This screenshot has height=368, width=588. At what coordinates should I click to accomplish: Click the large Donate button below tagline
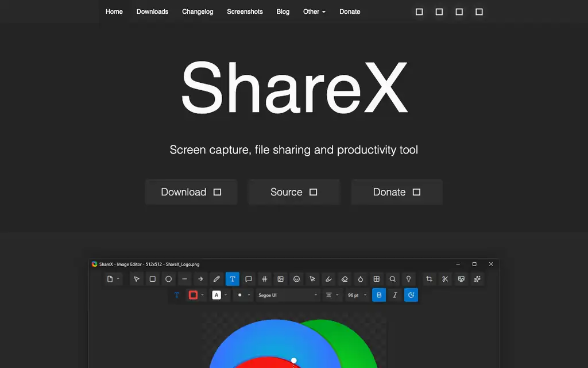point(397,192)
